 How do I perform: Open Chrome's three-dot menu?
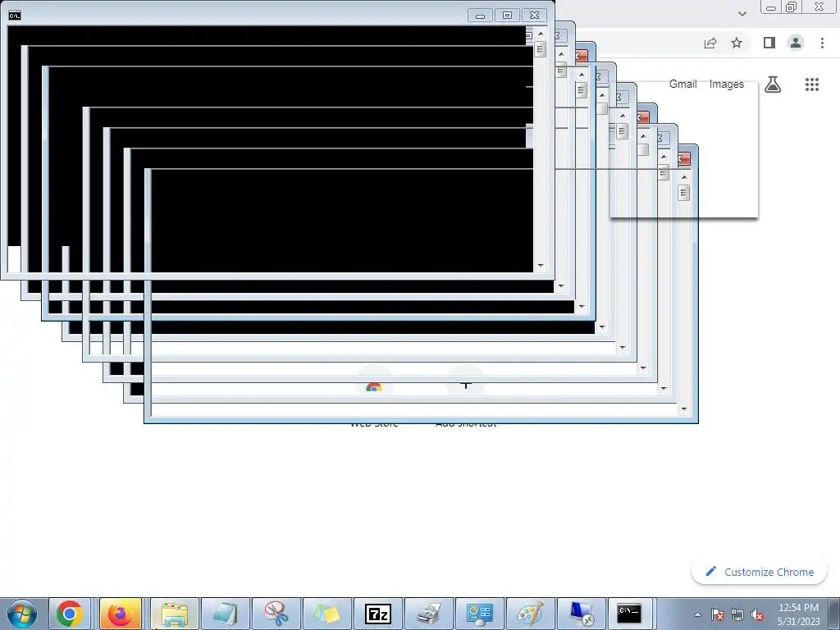click(x=822, y=43)
